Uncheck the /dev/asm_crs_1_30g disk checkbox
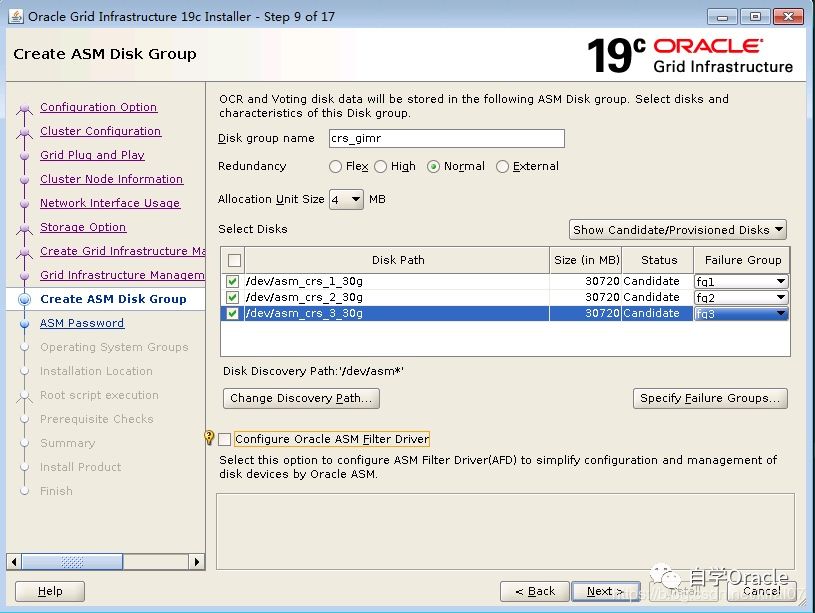The image size is (815, 613). (x=233, y=282)
